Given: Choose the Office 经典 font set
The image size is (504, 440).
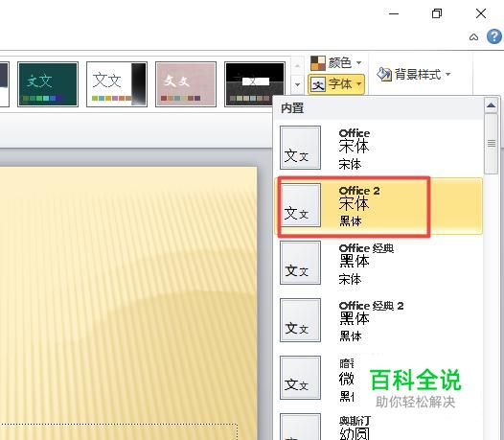Looking at the screenshot, I should tap(378, 263).
